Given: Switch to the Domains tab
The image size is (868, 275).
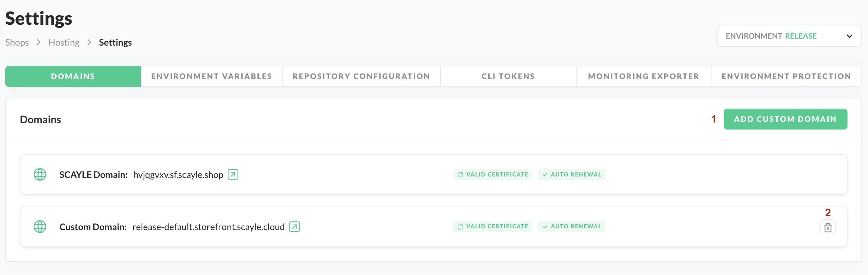Looking at the screenshot, I should point(73,76).
